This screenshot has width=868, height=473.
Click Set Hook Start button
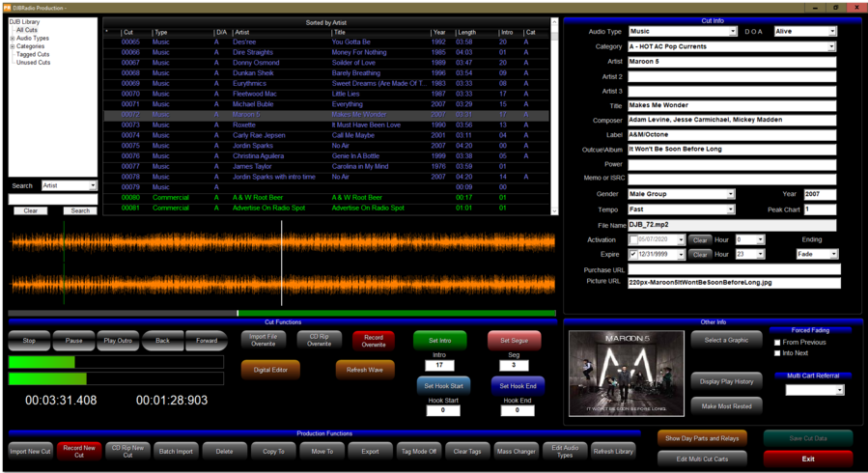443,386
